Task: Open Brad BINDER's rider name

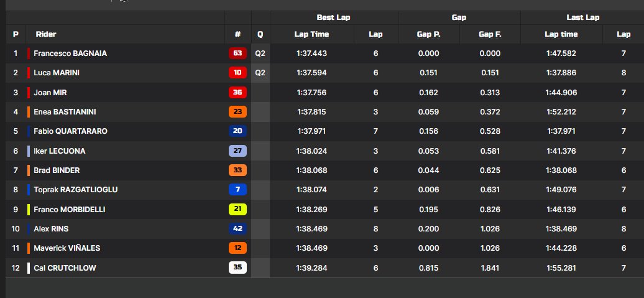Action: (x=57, y=170)
